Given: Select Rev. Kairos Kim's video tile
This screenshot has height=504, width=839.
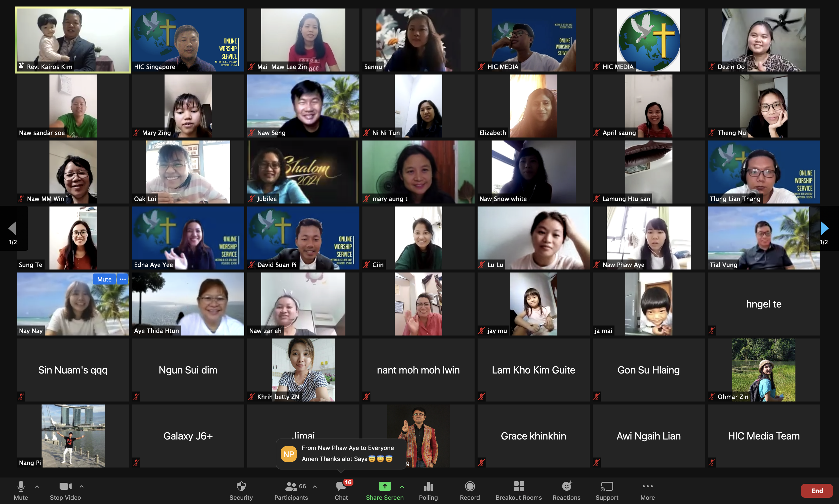Looking at the screenshot, I should 73,40.
